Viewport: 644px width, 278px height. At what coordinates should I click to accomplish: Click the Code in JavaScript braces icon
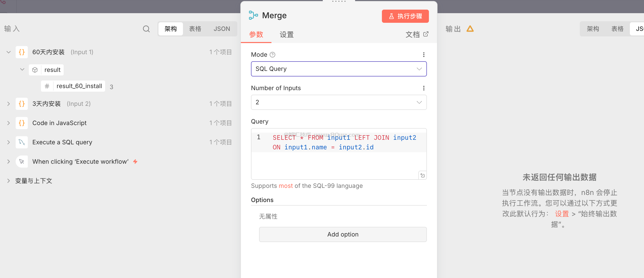coord(22,123)
